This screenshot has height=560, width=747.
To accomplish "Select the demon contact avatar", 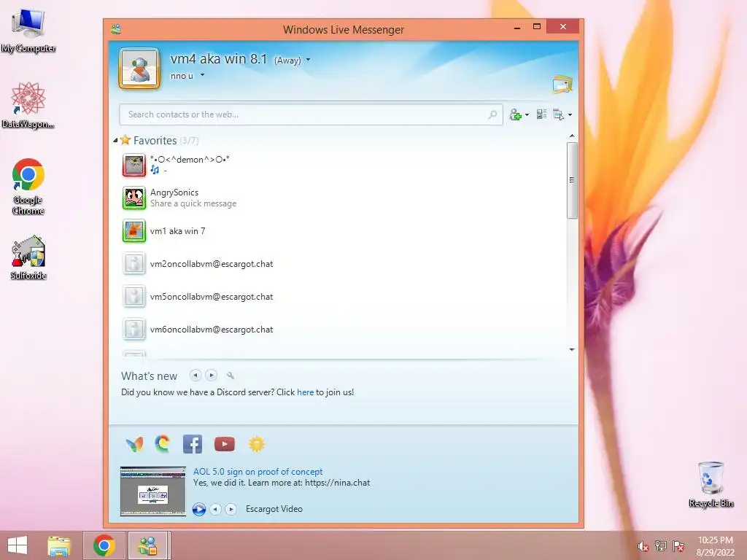I will [134, 166].
